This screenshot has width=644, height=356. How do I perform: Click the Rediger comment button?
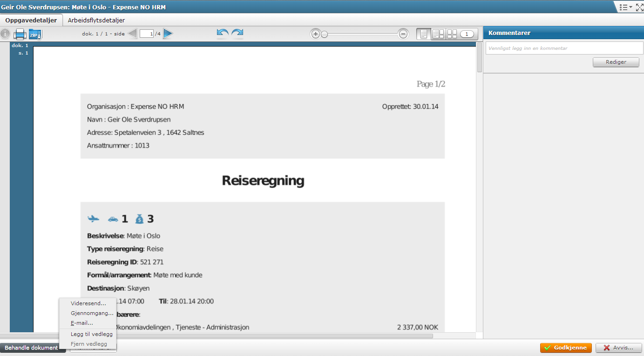pyautogui.click(x=616, y=62)
